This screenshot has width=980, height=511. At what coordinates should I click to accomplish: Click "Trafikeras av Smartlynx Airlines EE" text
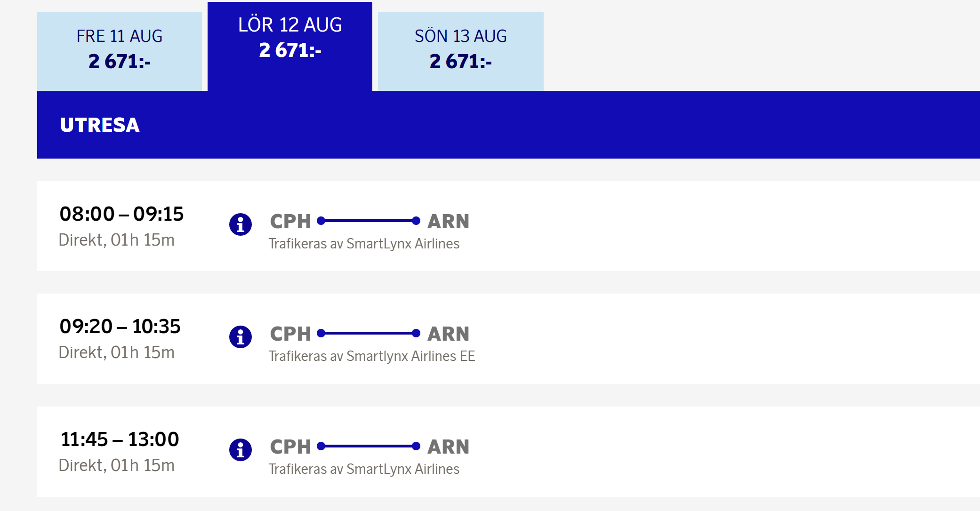372,356
